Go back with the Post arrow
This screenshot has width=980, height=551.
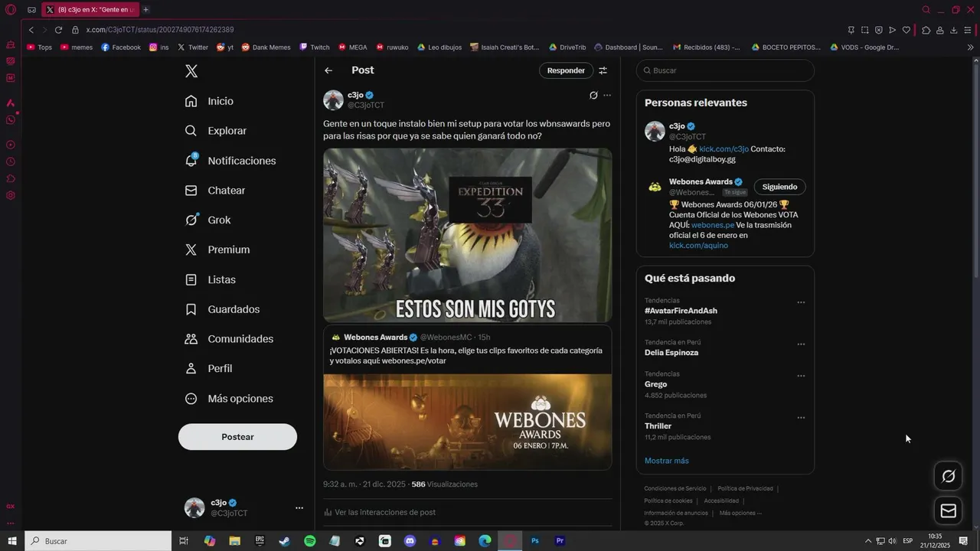point(328,70)
